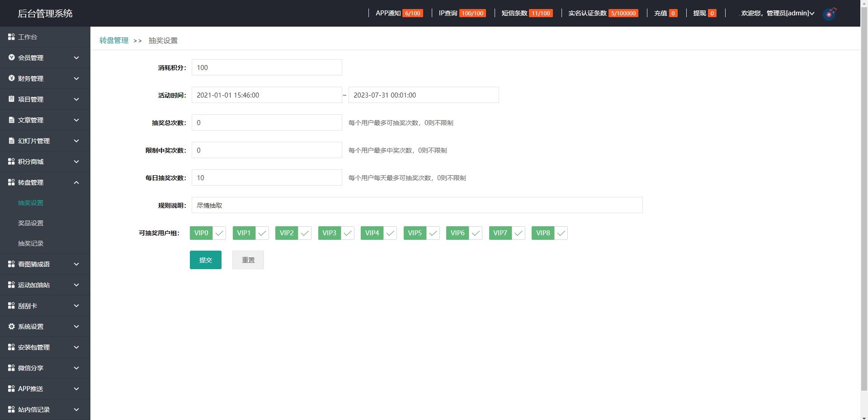The image size is (868, 420).
Task: Open the 刮刮卡 menu label
Action: click(x=28, y=306)
